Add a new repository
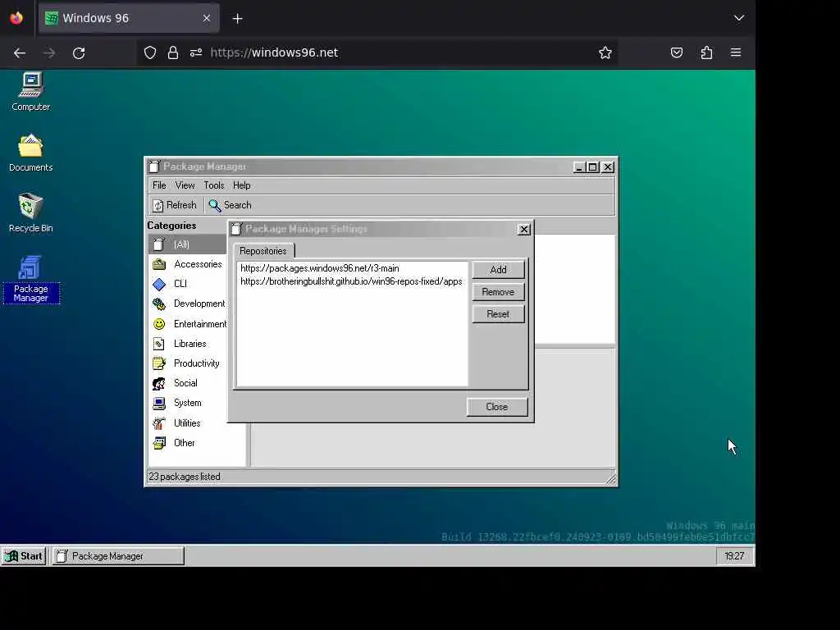The image size is (840, 630). point(498,269)
